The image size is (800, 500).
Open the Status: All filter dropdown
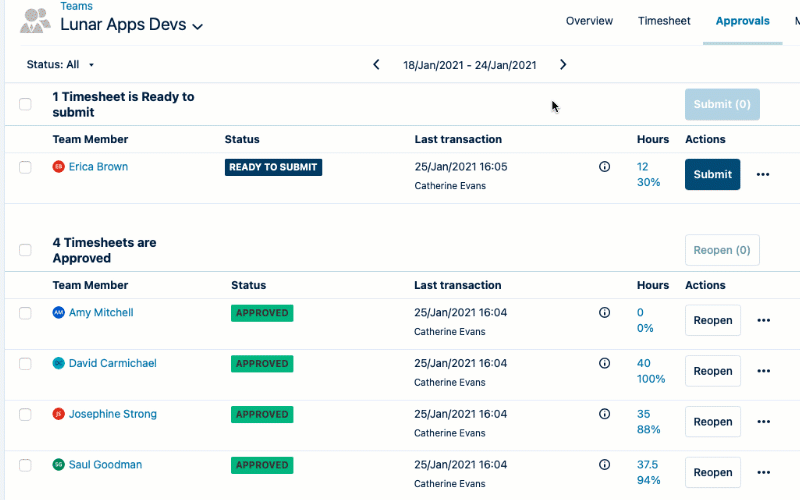[60, 65]
